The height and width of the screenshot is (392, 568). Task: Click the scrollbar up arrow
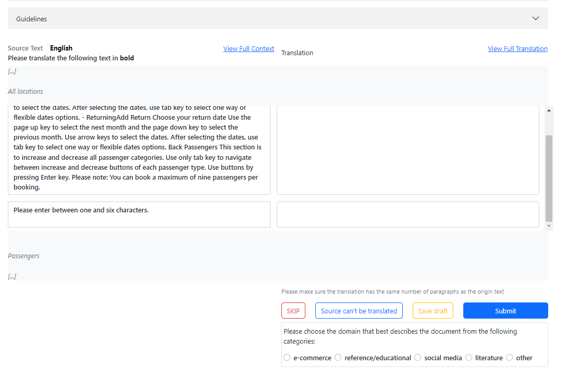(549, 110)
